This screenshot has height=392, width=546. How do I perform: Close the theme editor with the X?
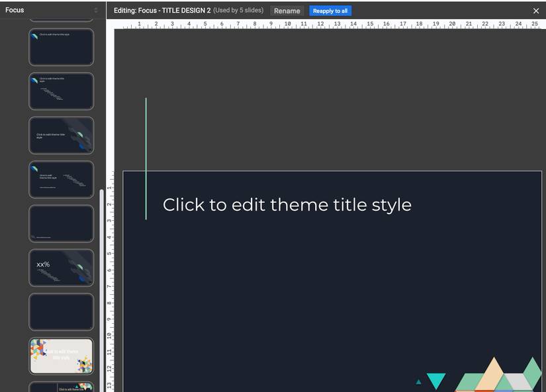[x=536, y=11]
